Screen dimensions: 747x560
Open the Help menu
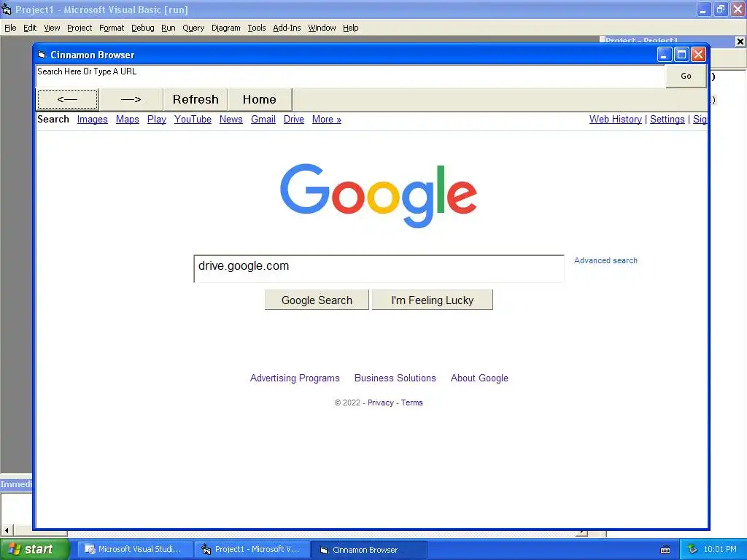click(x=351, y=28)
